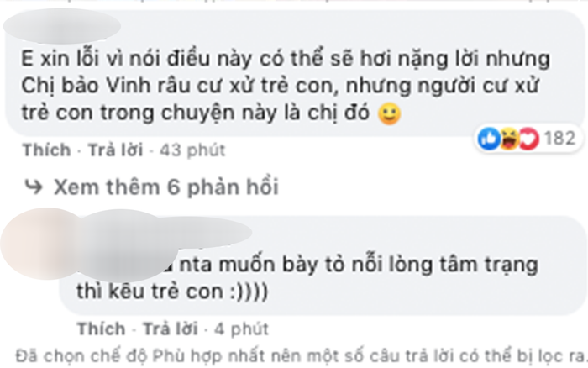Image resolution: width=588 pixels, height=368 pixels.
Task: Click the reply bubble mentioning bày tỏ nỗi lòng
Action: tap(323, 265)
